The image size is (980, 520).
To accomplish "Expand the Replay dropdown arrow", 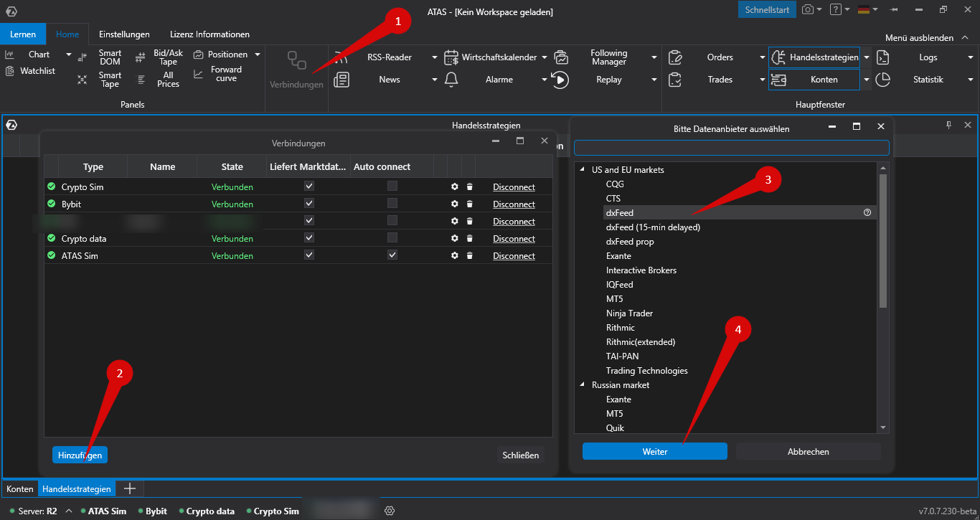I will click(x=654, y=80).
